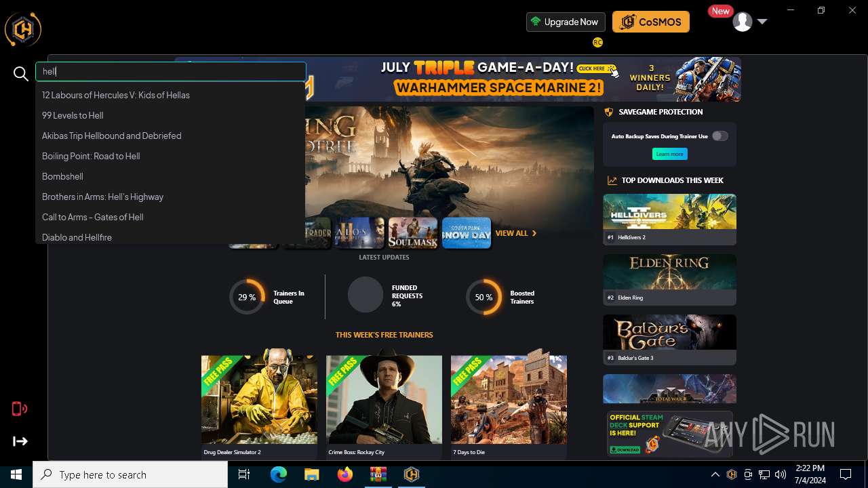The width and height of the screenshot is (868, 488).
Task: Open WinRAR from the taskbar
Action: point(378,474)
